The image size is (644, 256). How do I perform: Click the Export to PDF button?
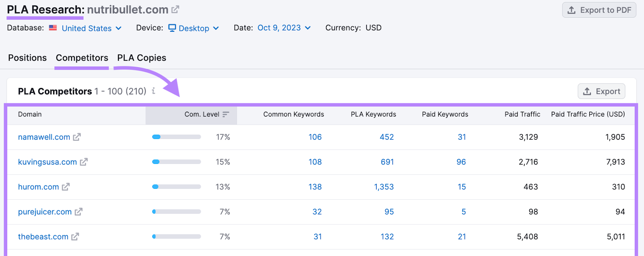599,10
